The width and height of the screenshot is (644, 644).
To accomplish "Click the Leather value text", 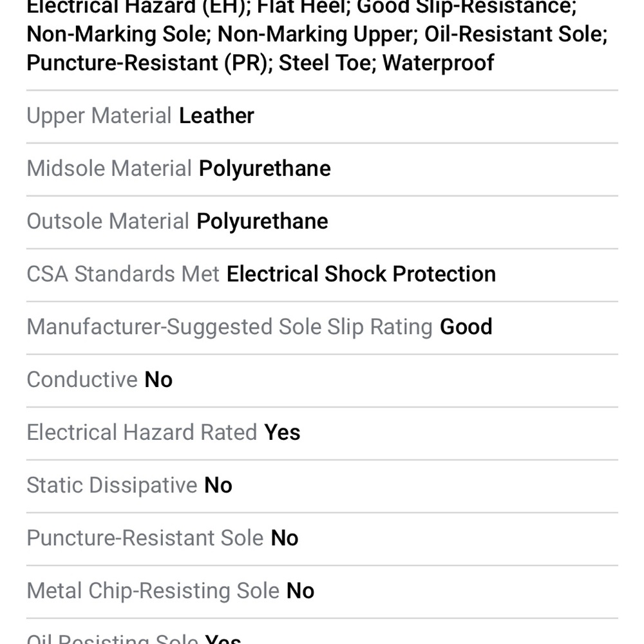I will click(216, 116).
